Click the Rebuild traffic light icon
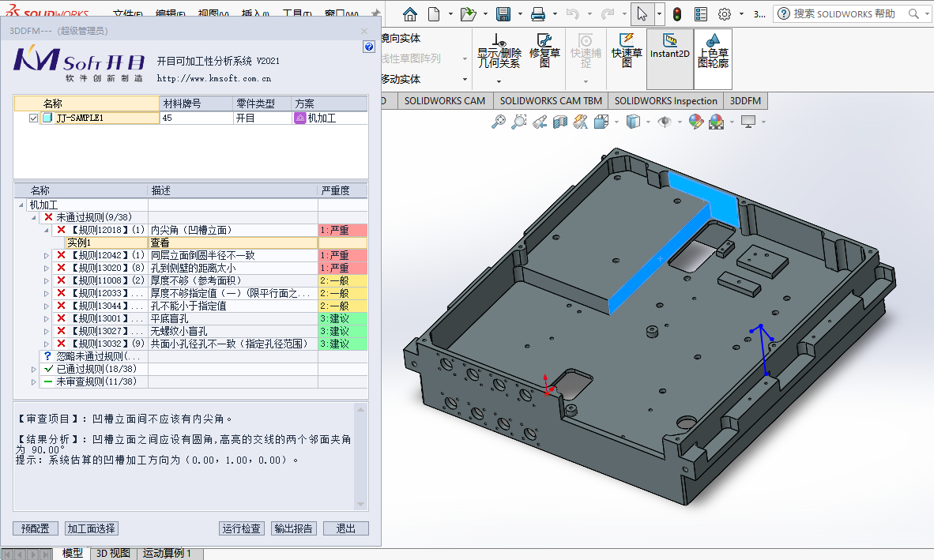This screenshot has height=560, width=934. 677,14
